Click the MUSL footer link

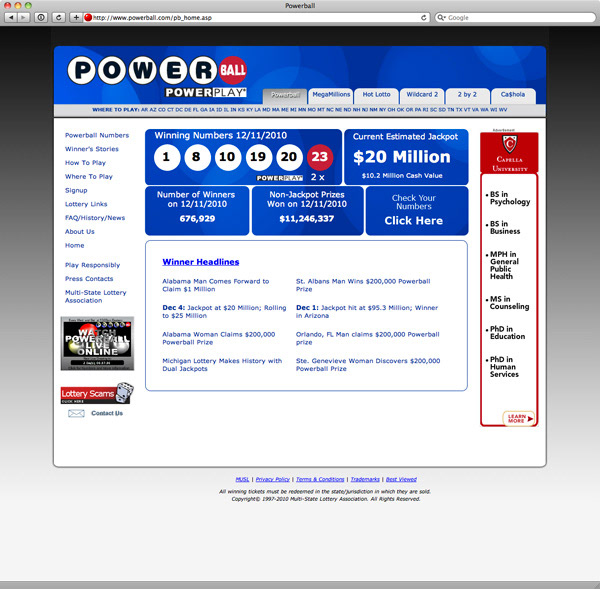[242, 480]
